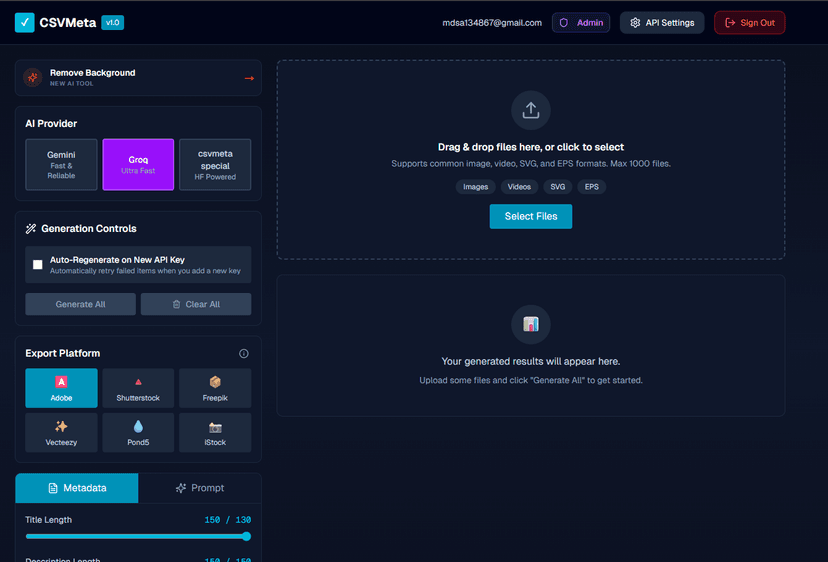Pick csvmeta special HF Powered provider
828x562 pixels.
215,164
